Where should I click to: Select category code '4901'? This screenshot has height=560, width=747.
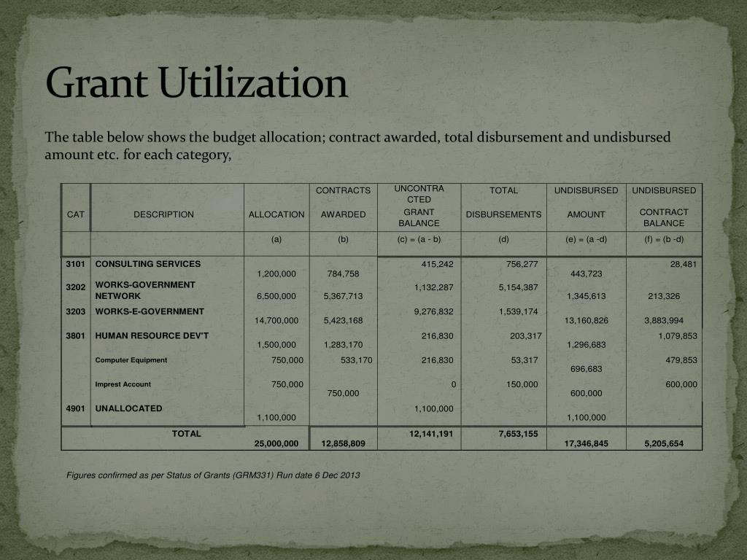pyautogui.click(x=76, y=408)
